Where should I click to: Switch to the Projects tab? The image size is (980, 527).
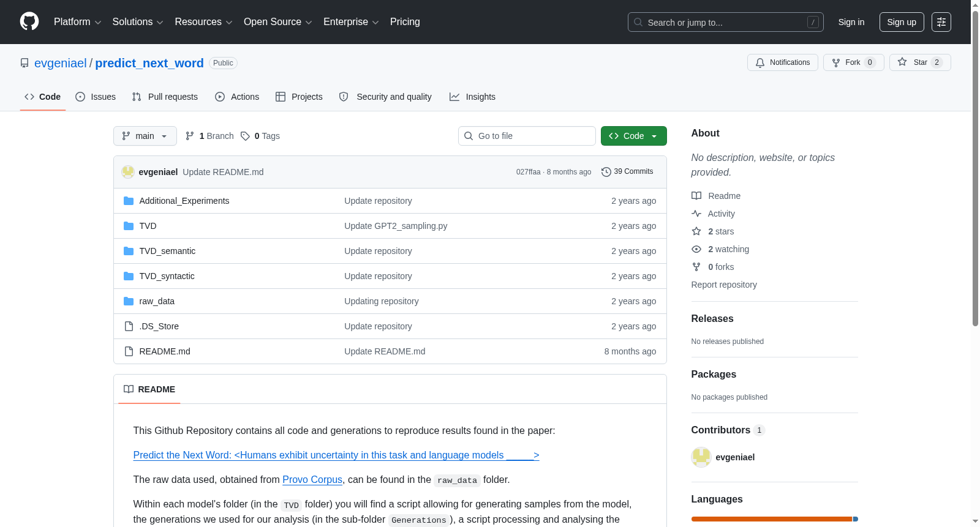(x=299, y=97)
